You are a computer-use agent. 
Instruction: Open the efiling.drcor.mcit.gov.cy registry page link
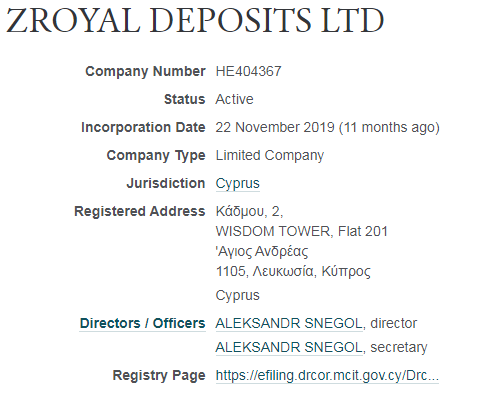click(327, 376)
